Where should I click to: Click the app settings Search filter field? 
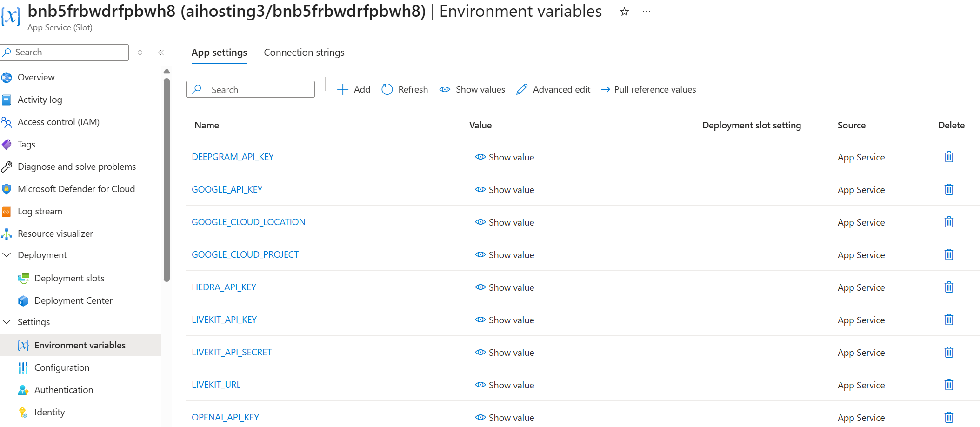tap(250, 89)
